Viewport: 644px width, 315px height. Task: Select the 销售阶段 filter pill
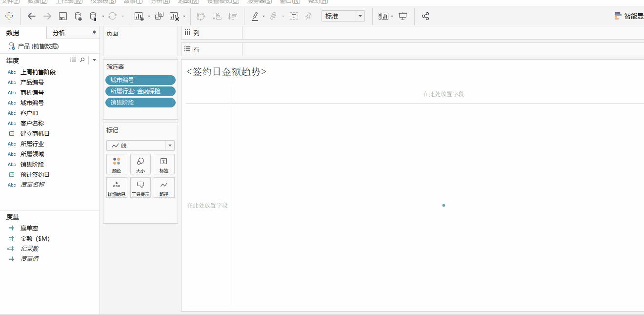point(140,103)
